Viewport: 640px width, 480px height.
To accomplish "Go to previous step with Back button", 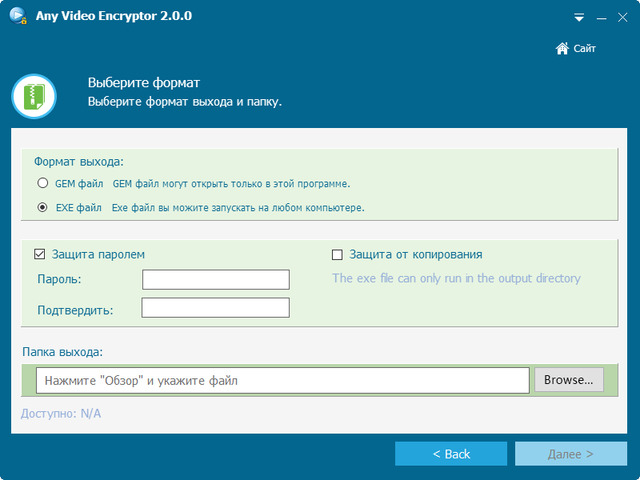I will pyautogui.click(x=451, y=454).
